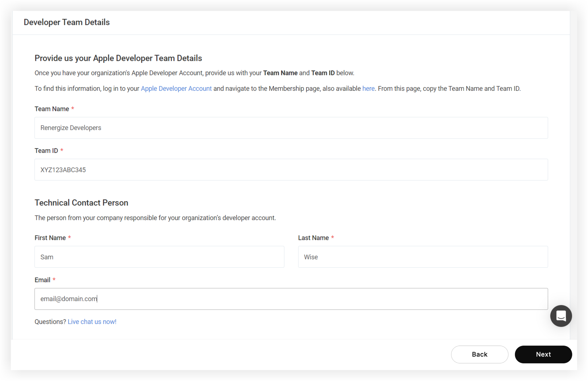The width and height of the screenshot is (588, 381).
Task: Click the 'Last Name' label
Action: (313, 238)
